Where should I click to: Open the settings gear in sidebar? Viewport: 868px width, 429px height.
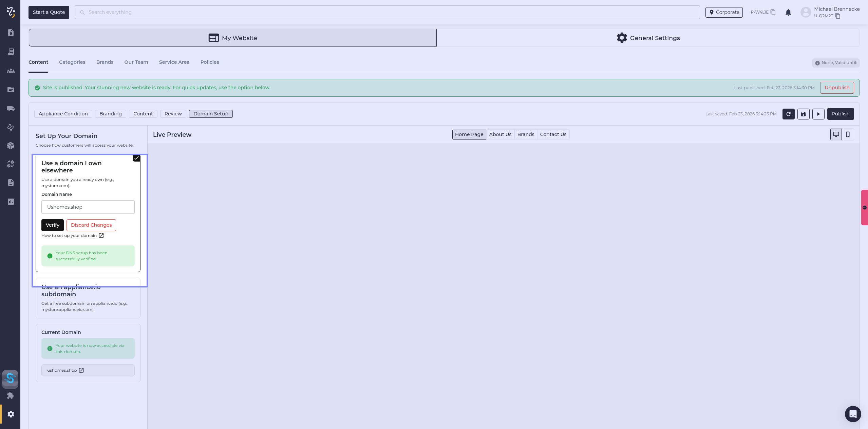[x=11, y=414]
